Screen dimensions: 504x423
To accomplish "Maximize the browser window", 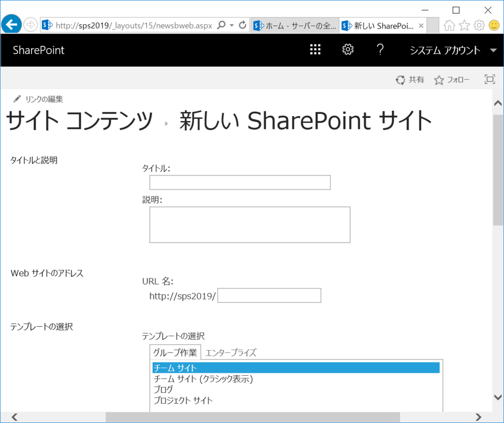I will pyautogui.click(x=456, y=10).
